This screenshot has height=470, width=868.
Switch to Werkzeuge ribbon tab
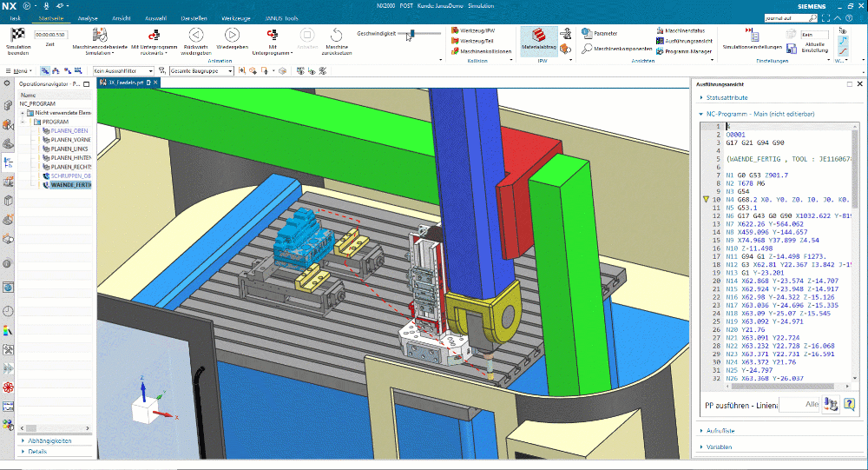tap(236, 18)
